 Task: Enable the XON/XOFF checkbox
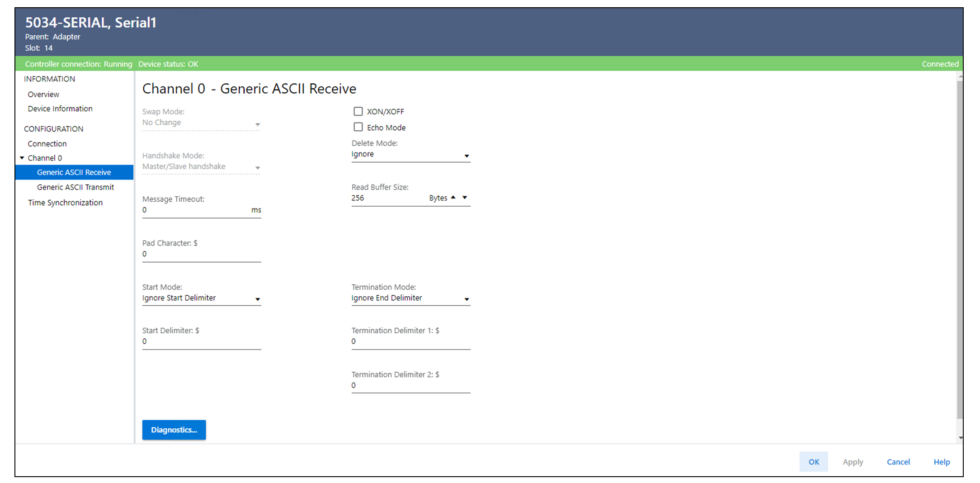coord(358,111)
